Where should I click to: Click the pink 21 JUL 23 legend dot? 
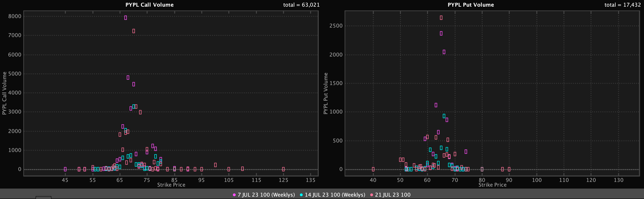tap(371, 195)
